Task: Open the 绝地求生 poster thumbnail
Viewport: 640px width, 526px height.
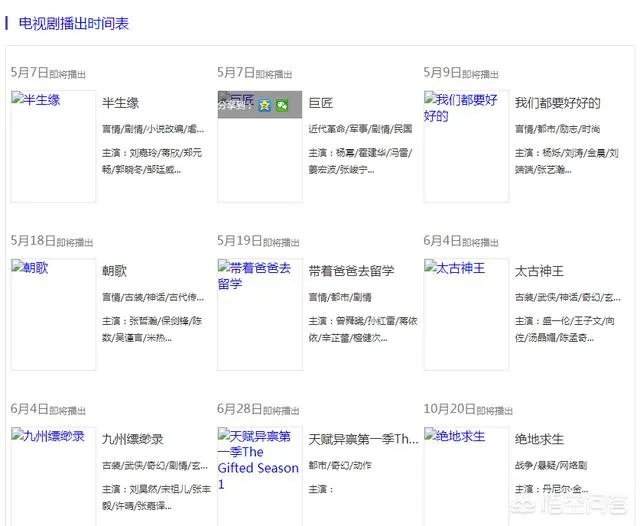Action: click(466, 476)
